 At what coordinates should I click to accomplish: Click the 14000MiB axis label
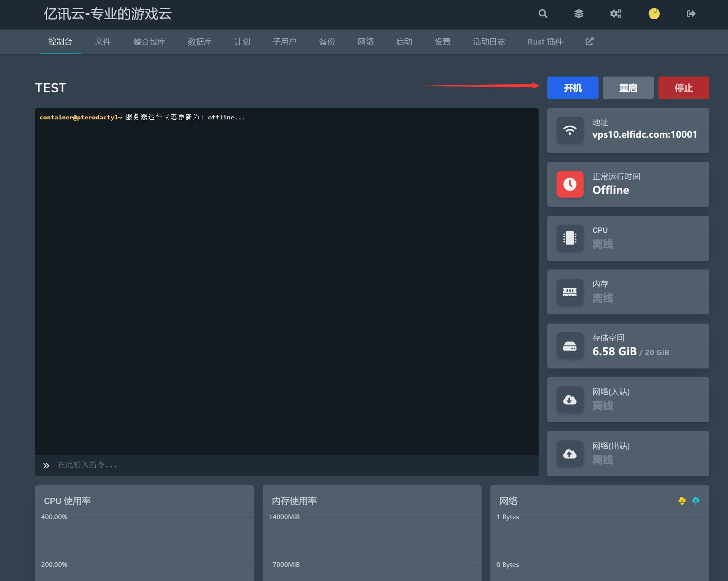coord(284,517)
